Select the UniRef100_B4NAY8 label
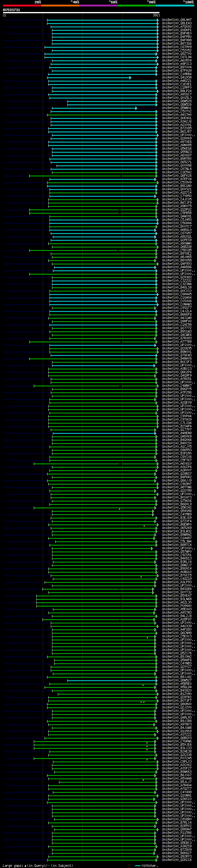 point(177,358)
